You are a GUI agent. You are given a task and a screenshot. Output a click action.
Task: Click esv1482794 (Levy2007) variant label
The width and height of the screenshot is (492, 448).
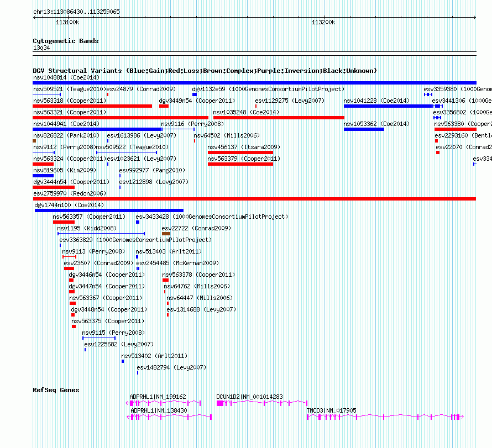(171, 367)
